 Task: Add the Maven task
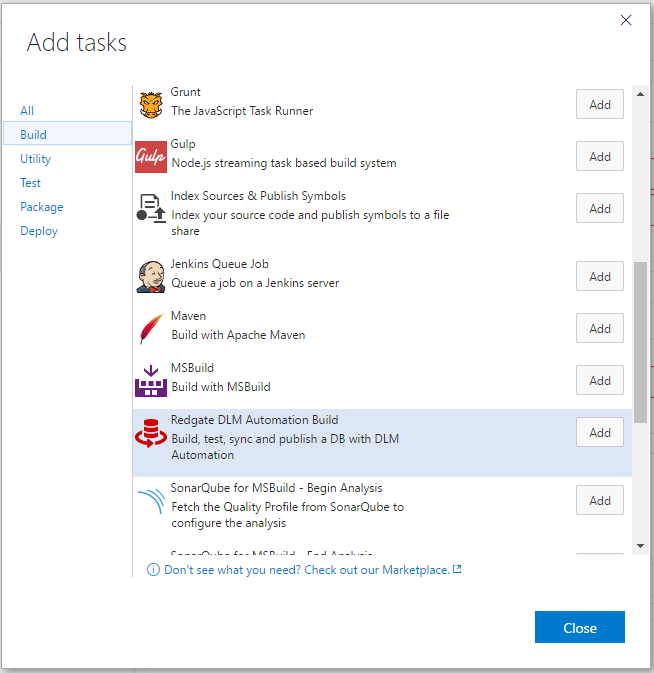(x=600, y=328)
